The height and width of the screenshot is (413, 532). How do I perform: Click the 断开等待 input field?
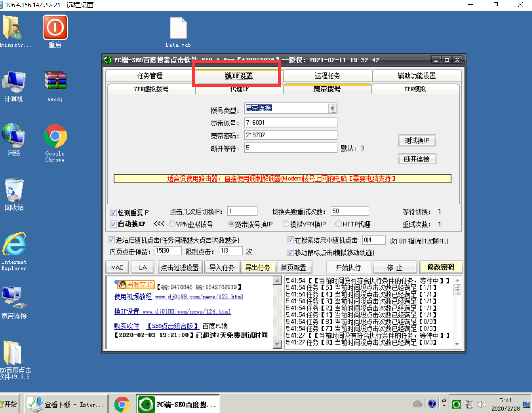coord(291,148)
